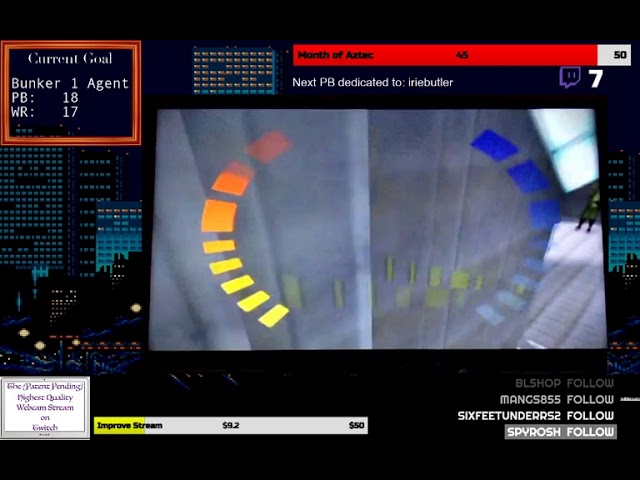
Task: Click the 'Month of Aztec' label
Action: click(x=336, y=55)
